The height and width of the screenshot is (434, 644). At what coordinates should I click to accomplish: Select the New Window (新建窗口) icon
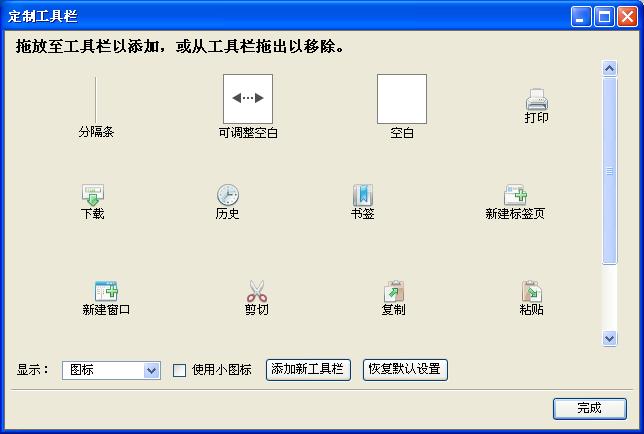point(106,291)
